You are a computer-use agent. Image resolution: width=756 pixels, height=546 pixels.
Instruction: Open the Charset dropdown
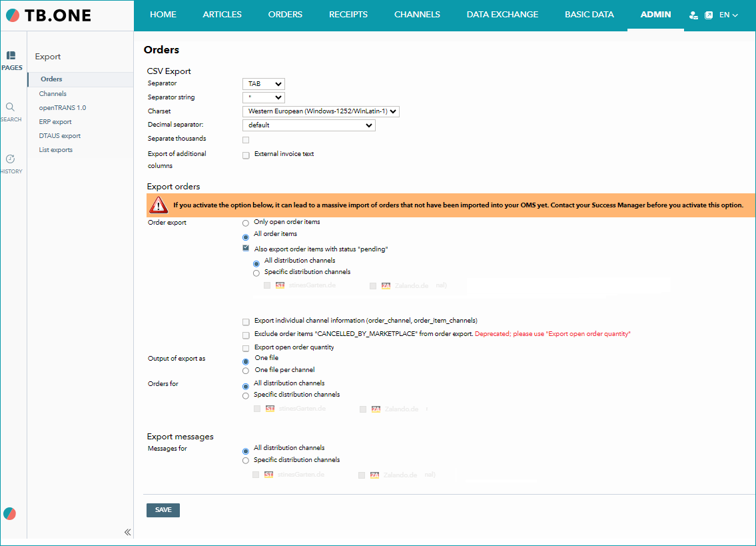[320, 111]
